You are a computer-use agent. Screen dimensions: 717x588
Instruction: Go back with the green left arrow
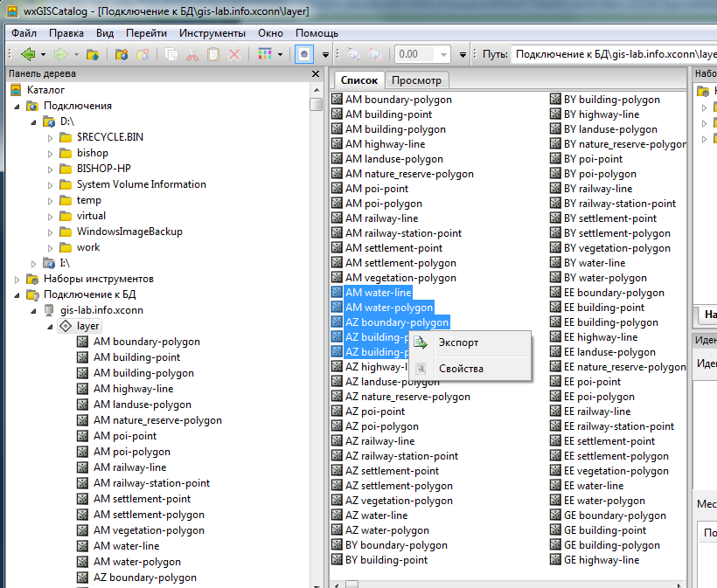click(x=28, y=54)
